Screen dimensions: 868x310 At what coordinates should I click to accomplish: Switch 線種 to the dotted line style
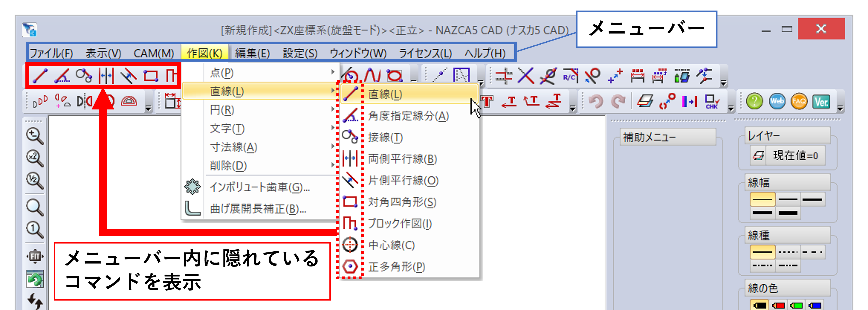(788, 252)
